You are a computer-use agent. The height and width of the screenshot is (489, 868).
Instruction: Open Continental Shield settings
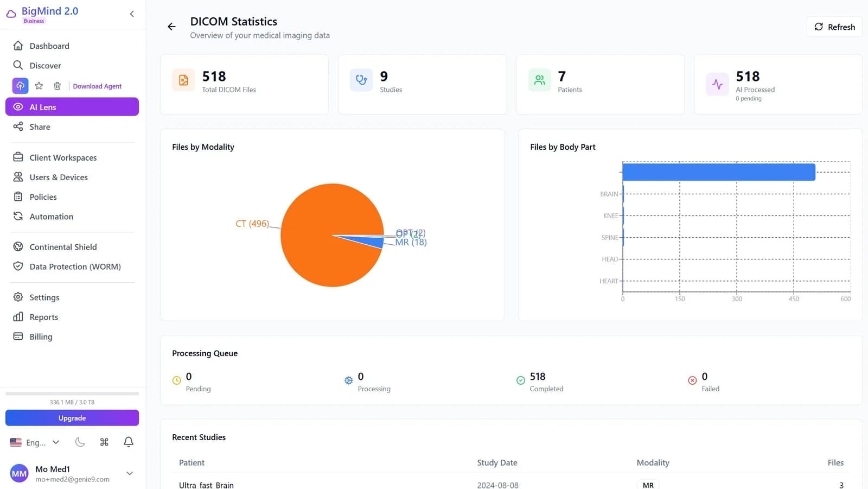63,247
